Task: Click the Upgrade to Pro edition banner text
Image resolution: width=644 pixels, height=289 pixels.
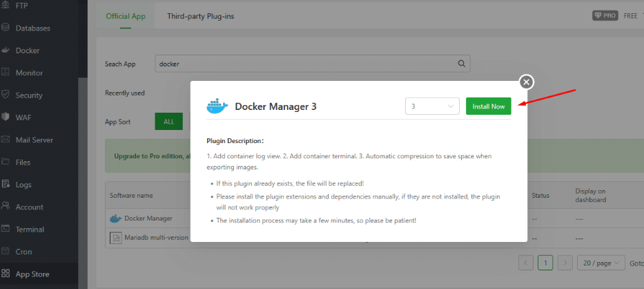Action: coord(152,156)
